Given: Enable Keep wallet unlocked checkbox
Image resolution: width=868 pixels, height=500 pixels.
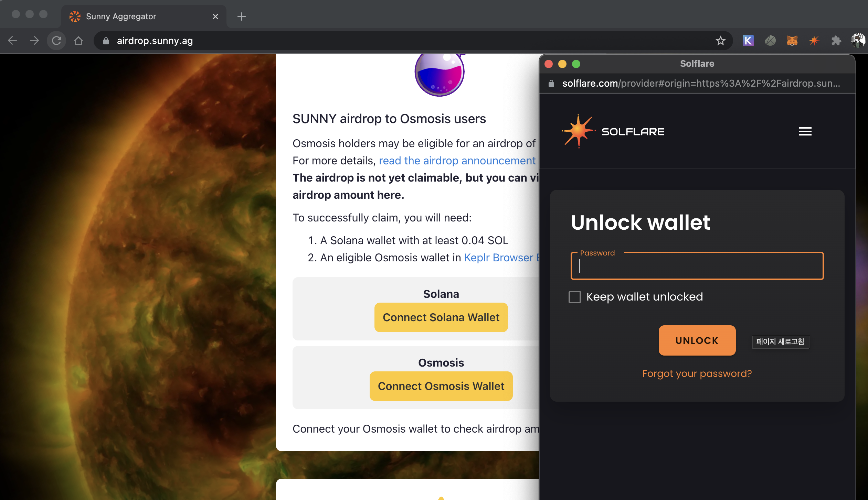Looking at the screenshot, I should 574,297.
